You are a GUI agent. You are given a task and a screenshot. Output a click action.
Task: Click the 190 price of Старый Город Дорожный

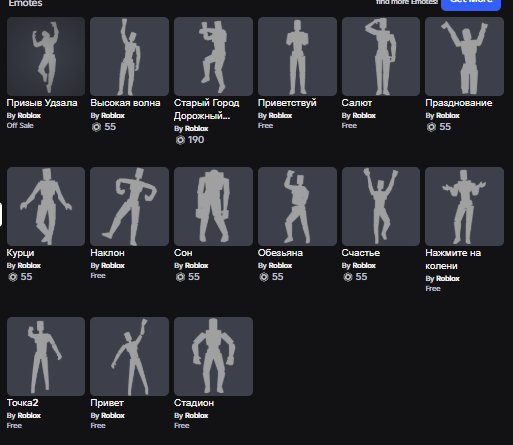click(x=196, y=140)
